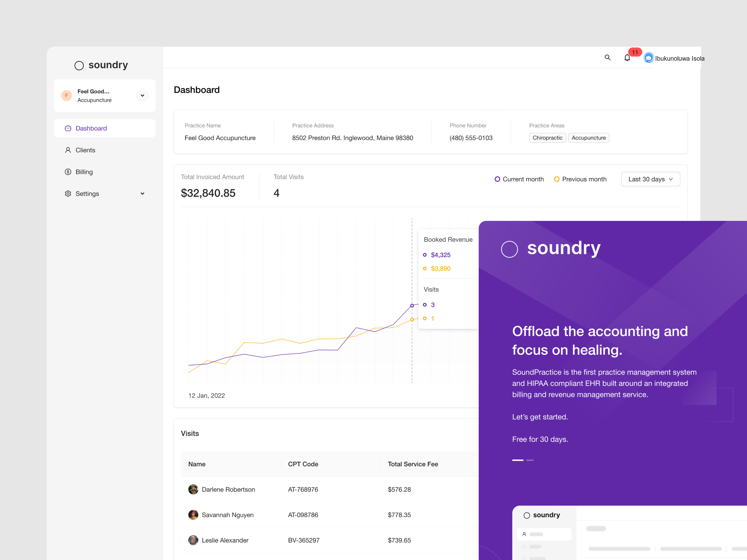Click the orange F practice avatar
The image size is (747, 560).
[67, 96]
